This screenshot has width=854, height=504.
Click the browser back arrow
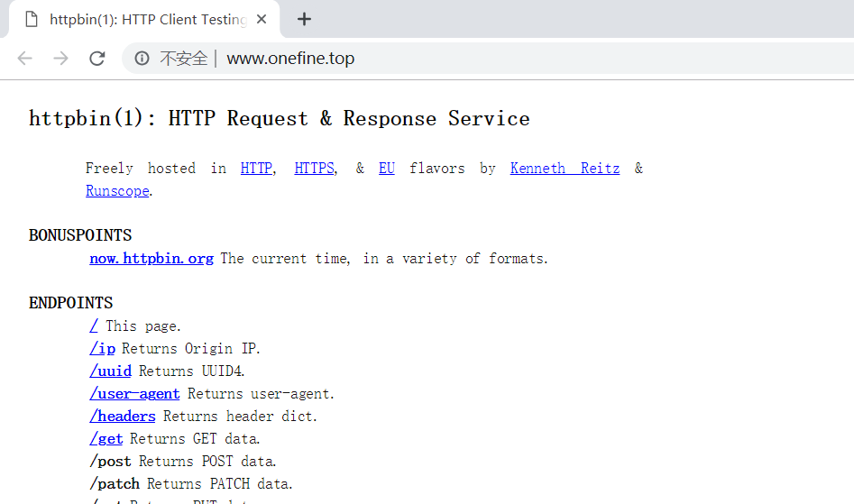point(25,59)
